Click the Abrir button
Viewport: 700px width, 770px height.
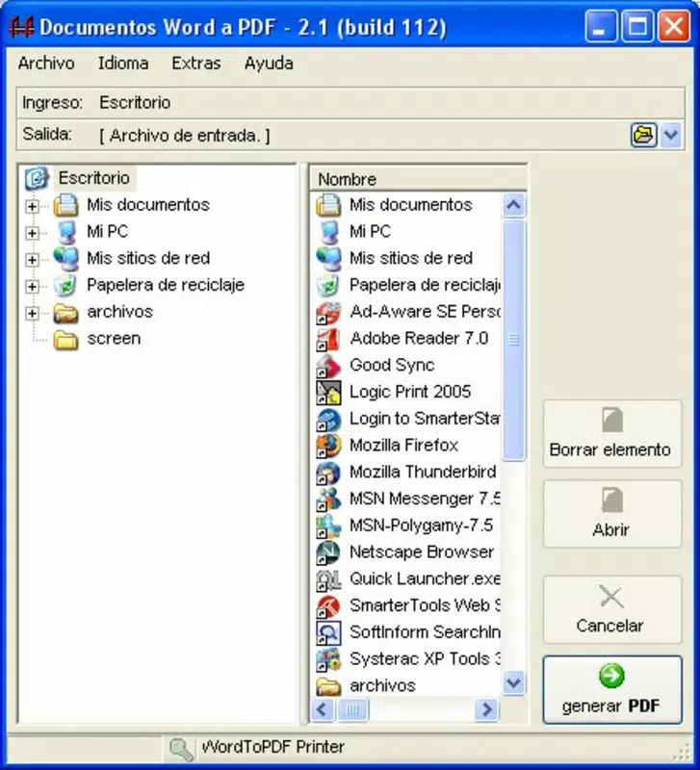612,514
